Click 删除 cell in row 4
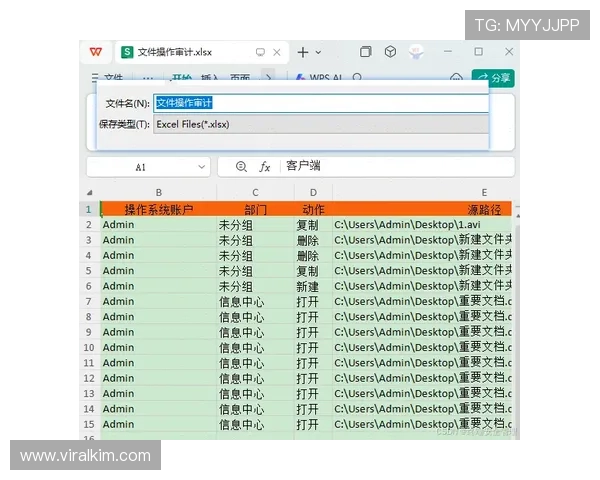Viewport: 600px width, 480px height. 313,255
